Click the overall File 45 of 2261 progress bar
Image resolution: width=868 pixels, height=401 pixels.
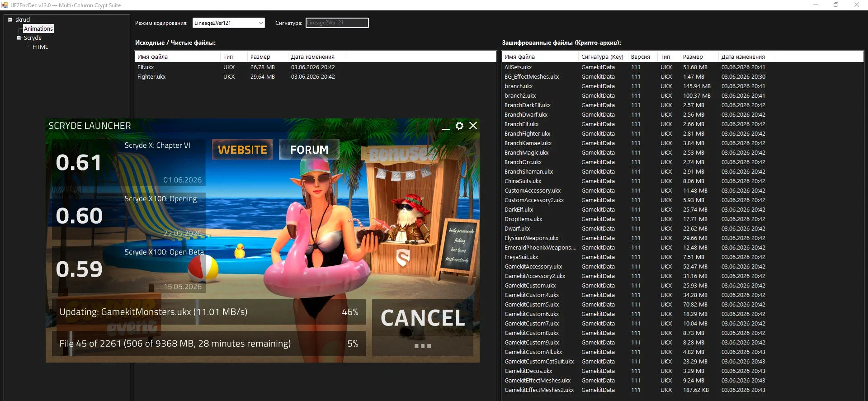click(209, 344)
